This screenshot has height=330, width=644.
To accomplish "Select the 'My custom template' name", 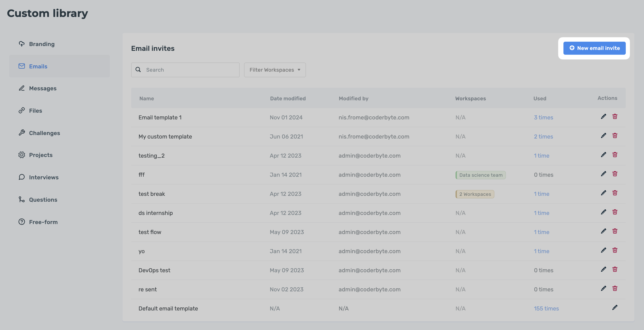I will click(x=165, y=137).
